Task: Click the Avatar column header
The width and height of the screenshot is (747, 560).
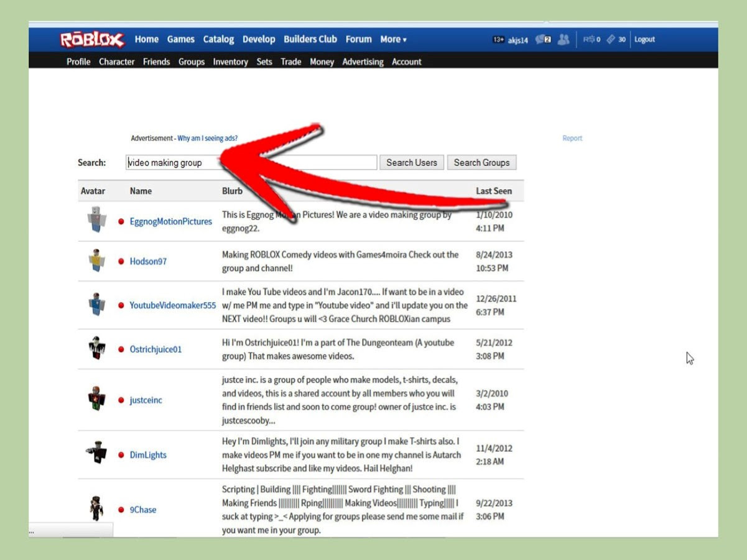Action: (x=93, y=191)
